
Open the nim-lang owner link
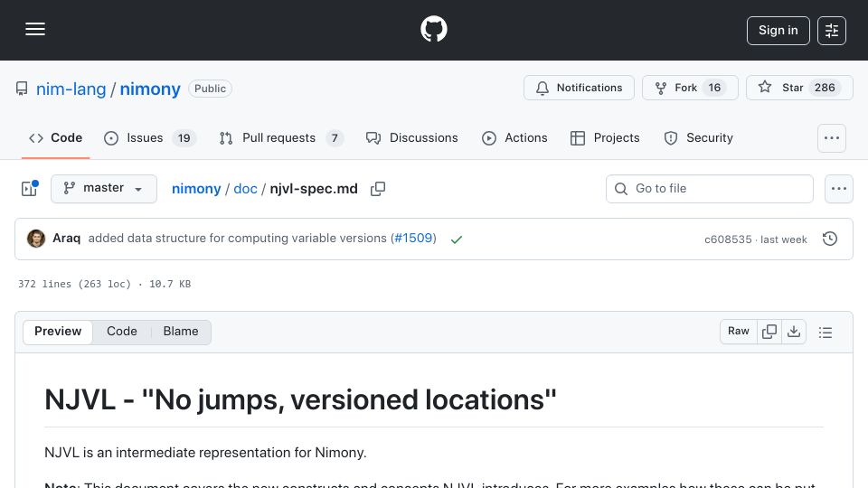(71, 89)
